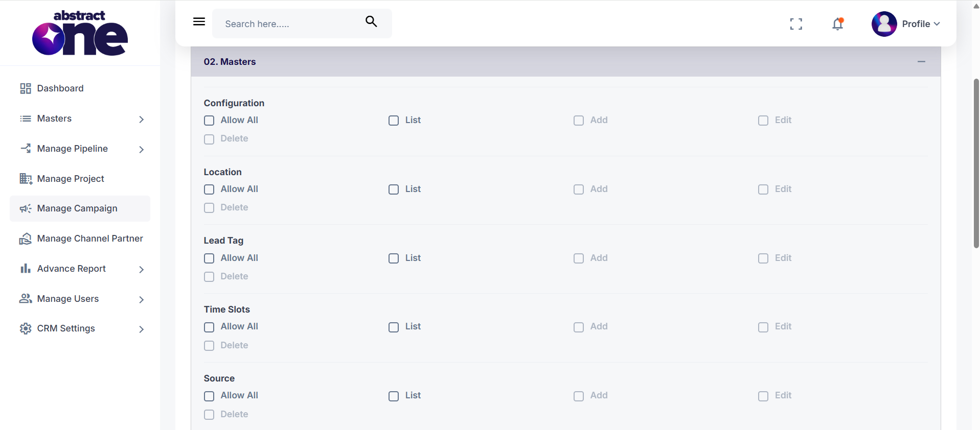The height and width of the screenshot is (430, 980).
Task: Enable Allow All for Configuration
Action: [209, 121]
